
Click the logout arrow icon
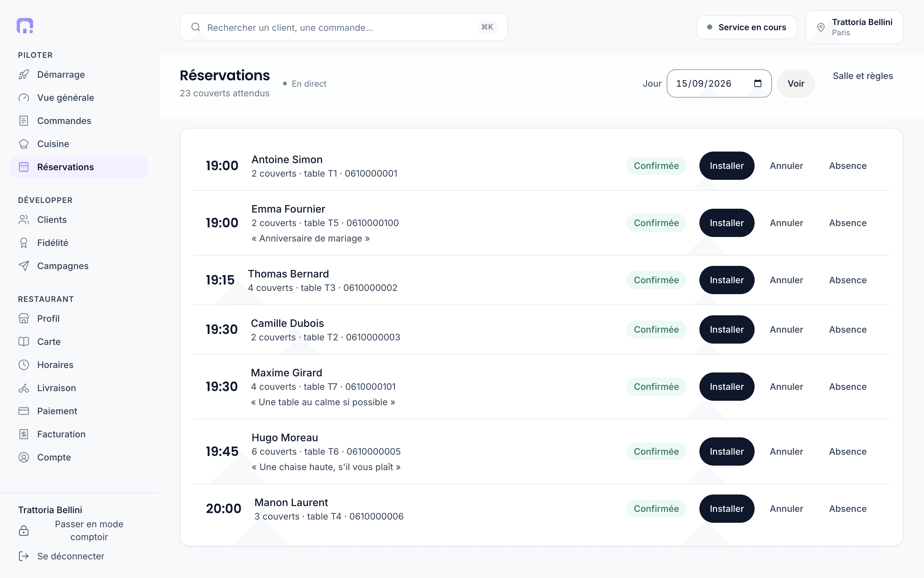click(24, 556)
